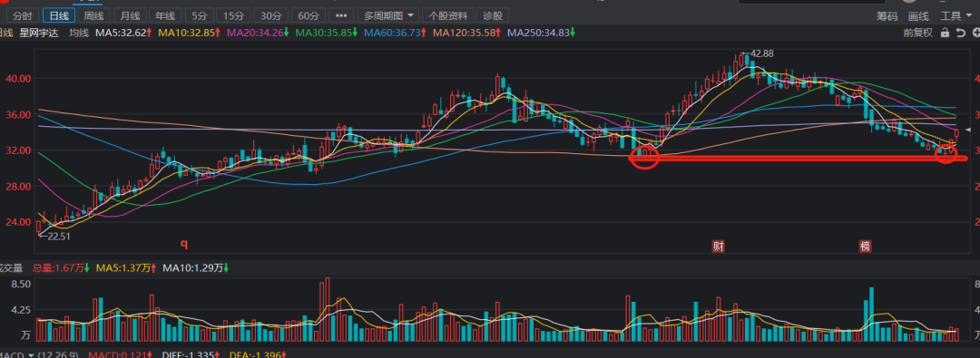The height and width of the screenshot is (358, 980).
Task: Switch chart to 日线 daily period
Action: 59,15
